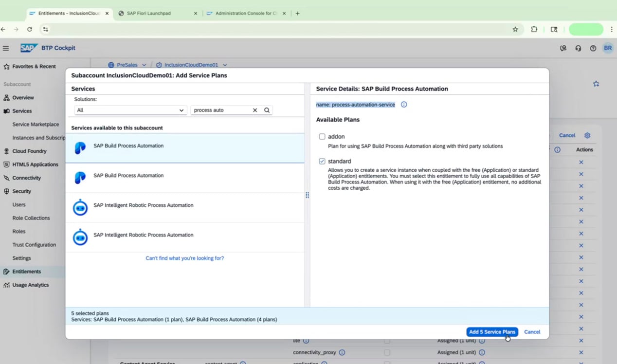The height and width of the screenshot is (364, 617).
Task: Go back with the browser back arrow
Action: (x=3, y=29)
